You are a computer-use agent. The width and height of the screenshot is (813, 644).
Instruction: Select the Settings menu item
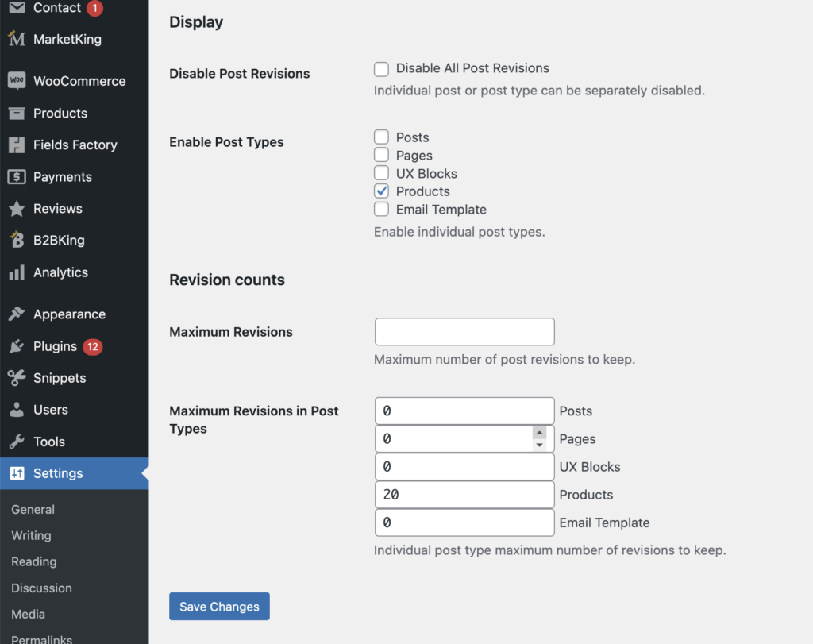click(74, 473)
